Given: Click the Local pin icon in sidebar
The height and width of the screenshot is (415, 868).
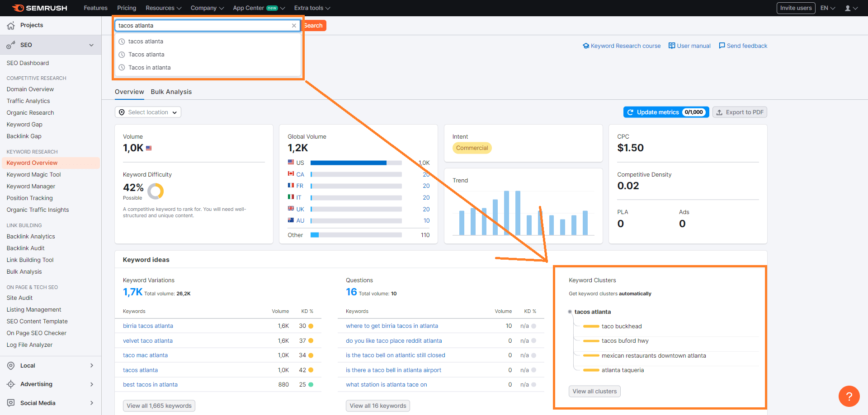Looking at the screenshot, I should coord(11,366).
